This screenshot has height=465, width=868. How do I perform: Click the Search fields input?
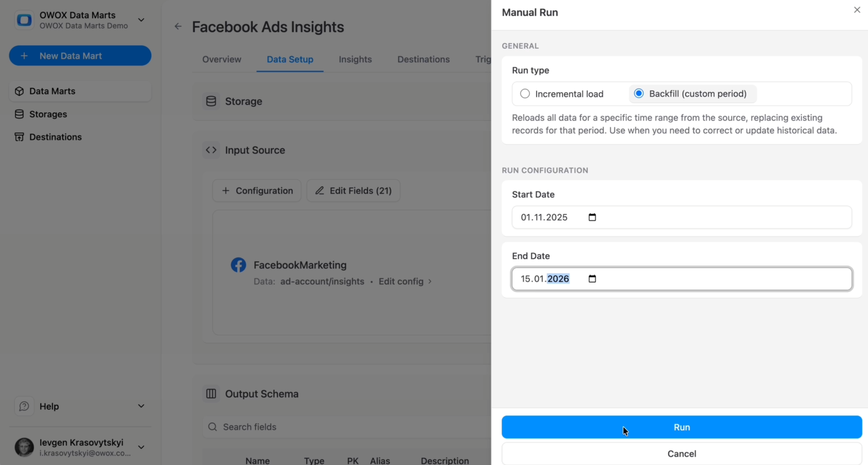(347, 427)
